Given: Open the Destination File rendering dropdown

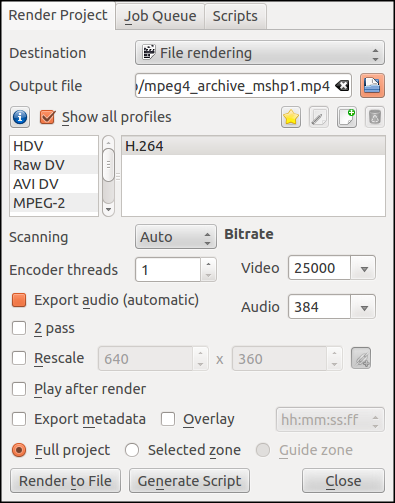Looking at the screenshot, I should (260, 53).
